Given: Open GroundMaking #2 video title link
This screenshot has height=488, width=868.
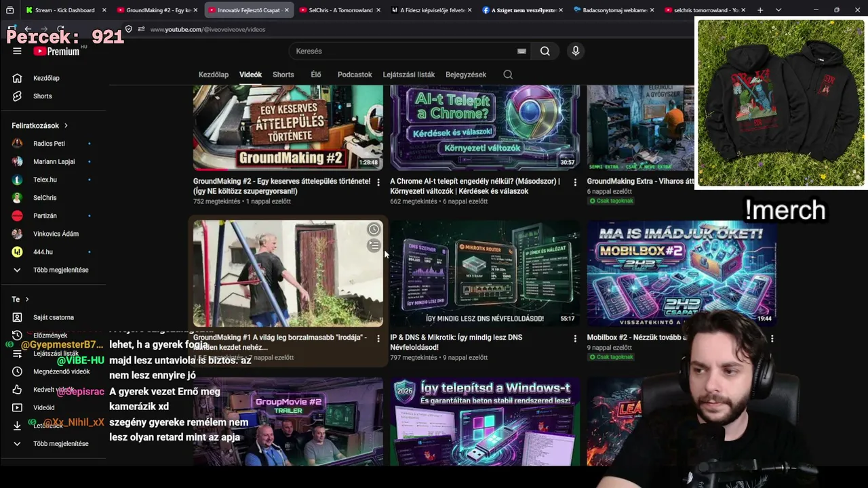Looking at the screenshot, I should coord(281,186).
